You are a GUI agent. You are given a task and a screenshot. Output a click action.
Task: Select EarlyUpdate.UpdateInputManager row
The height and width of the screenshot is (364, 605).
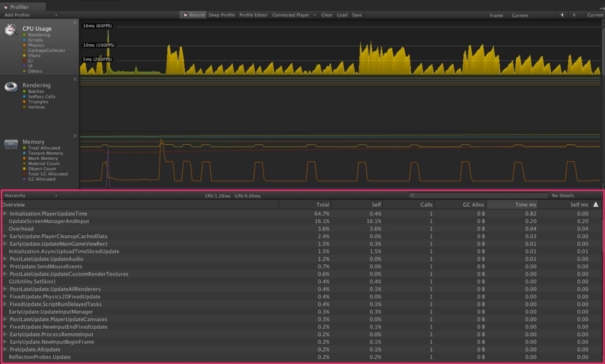point(302,312)
